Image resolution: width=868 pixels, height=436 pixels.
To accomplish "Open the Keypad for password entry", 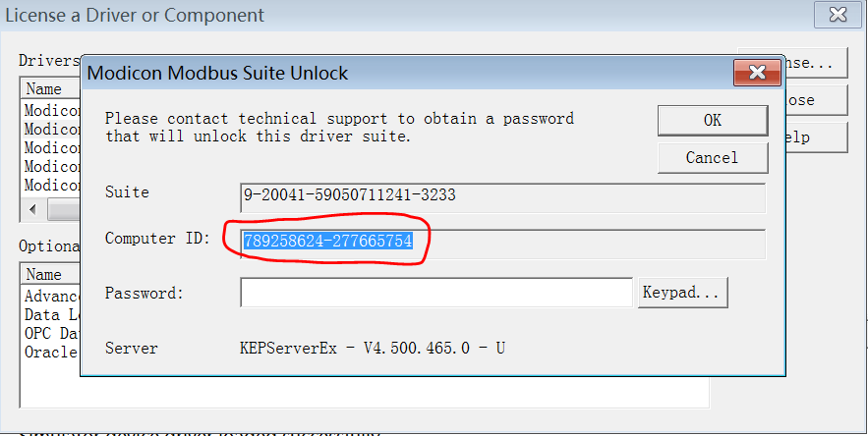I will [683, 293].
